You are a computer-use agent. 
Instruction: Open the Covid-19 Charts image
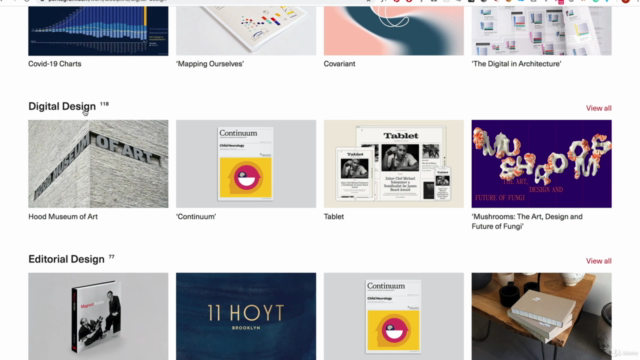(x=98, y=31)
